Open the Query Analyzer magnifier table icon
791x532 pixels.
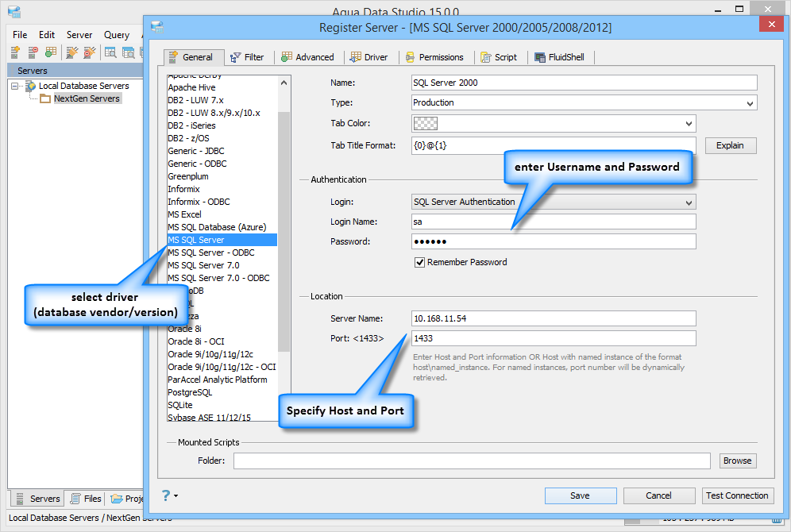tap(110, 52)
